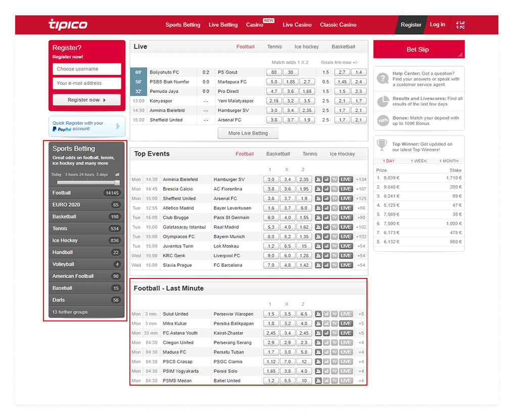The width and height of the screenshot is (509, 420).
Task: Switch Live panel to Ice hockey tab
Action: tap(306, 46)
